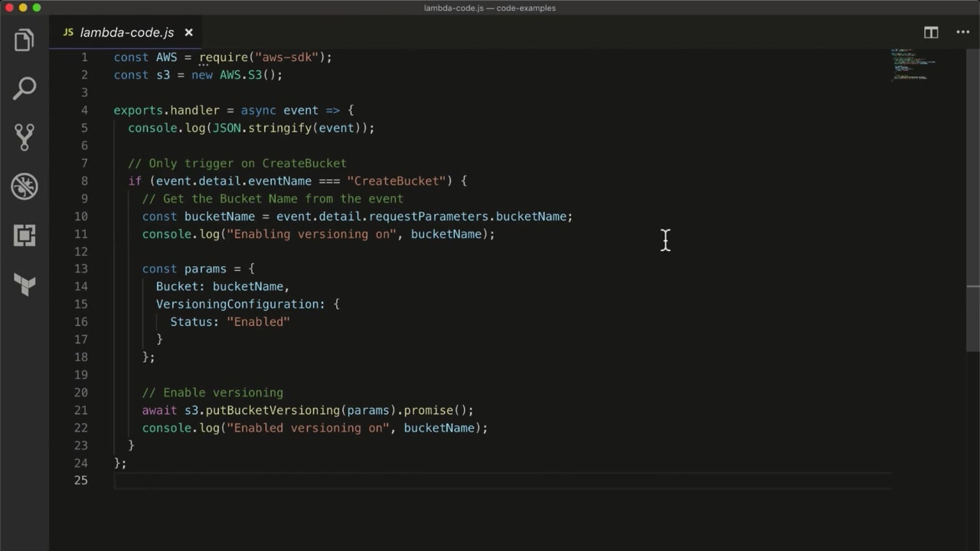
Task: Place cursor on empty line 25
Action: pos(306,481)
